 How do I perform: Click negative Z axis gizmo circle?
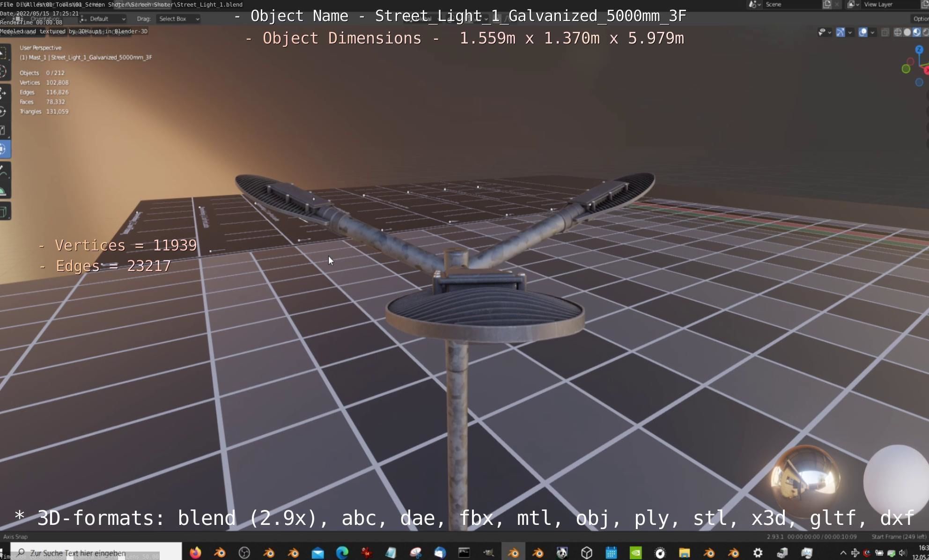[919, 82]
